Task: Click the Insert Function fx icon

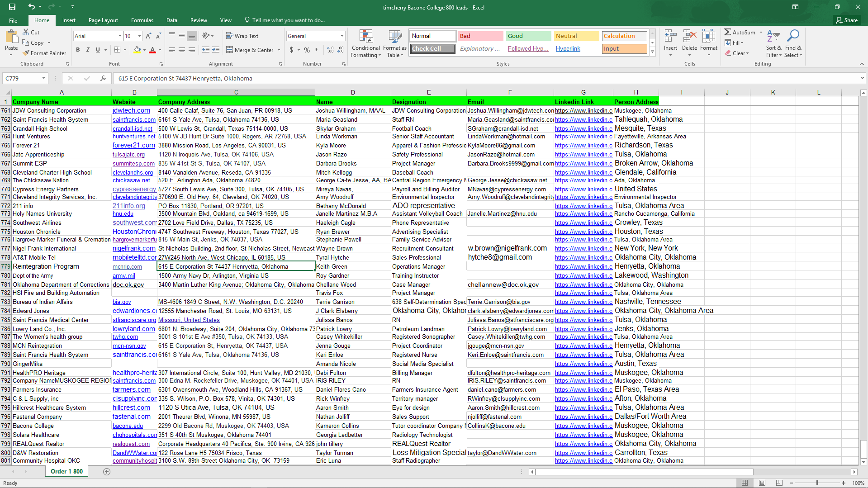Action: click(103, 78)
